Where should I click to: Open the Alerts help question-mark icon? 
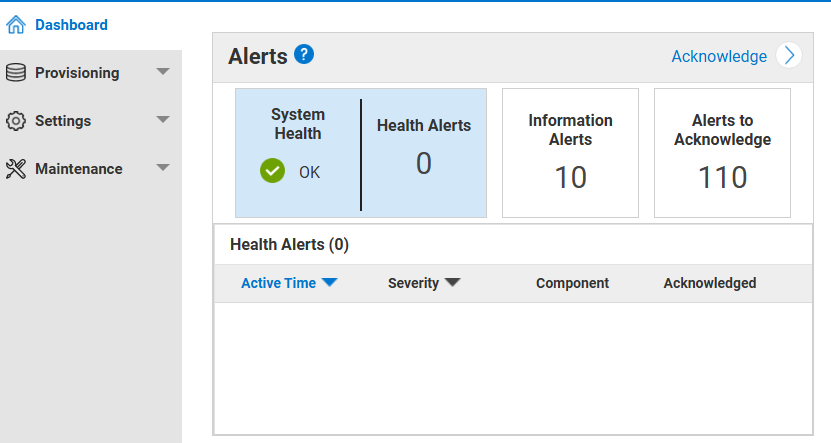(304, 55)
